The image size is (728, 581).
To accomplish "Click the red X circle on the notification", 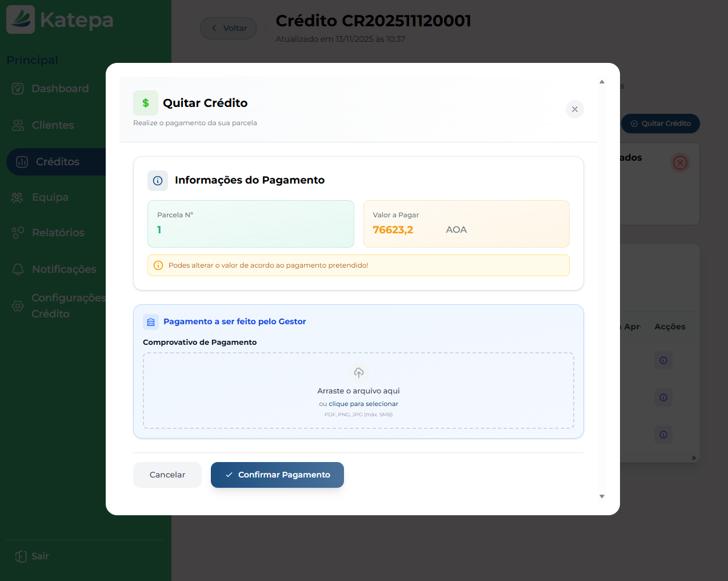I will [x=680, y=162].
